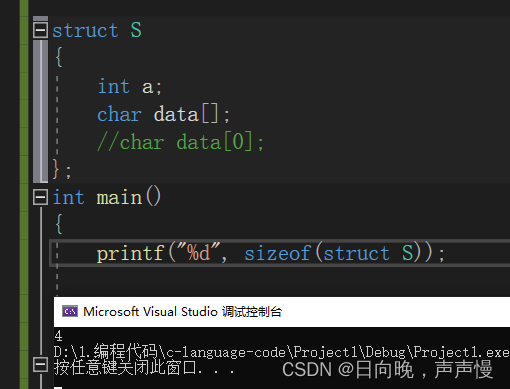Image resolution: width=510 pixels, height=389 pixels.
Task: Click the 按任意键关闭此窗口 prompt text
Action: 144,368
